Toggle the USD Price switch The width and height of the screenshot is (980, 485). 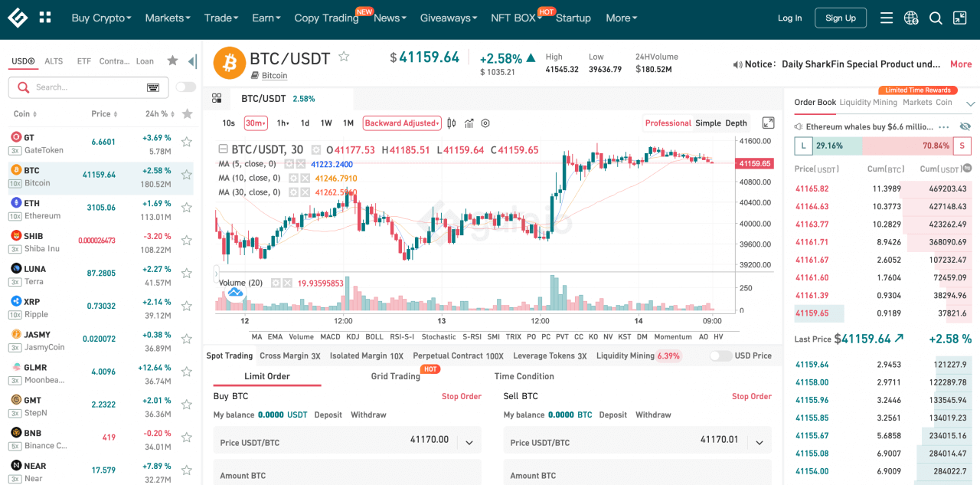tap(720, 356)
